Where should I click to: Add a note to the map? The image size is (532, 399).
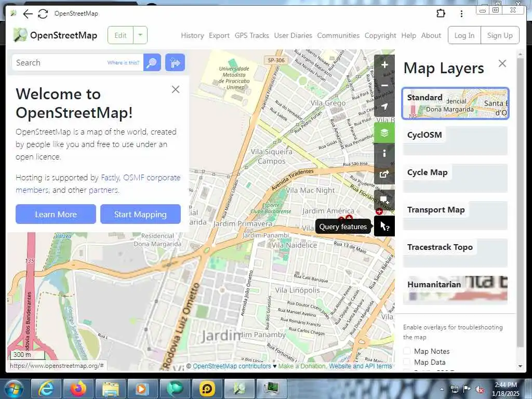coord(384,200)
